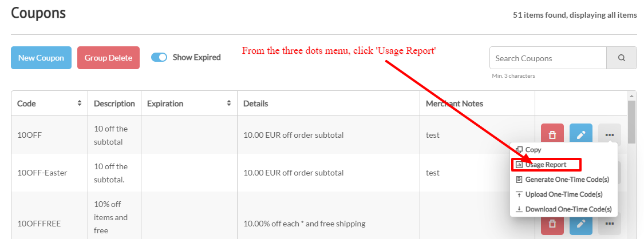Click the Copy icon in the popup menu
Image resolution: width=644 pixels, height=239 pixels.
click(519, 150)
